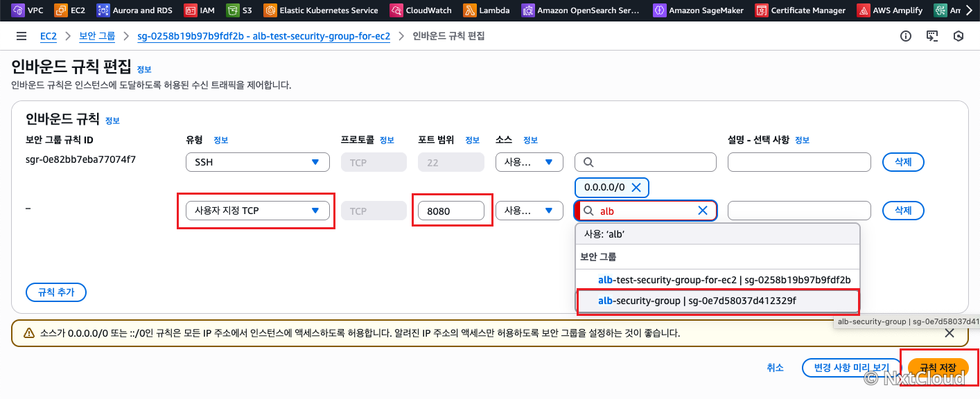Open the hexagon settings icon in header
This screenshot has width=980, height=399.
tap(959, 36)
